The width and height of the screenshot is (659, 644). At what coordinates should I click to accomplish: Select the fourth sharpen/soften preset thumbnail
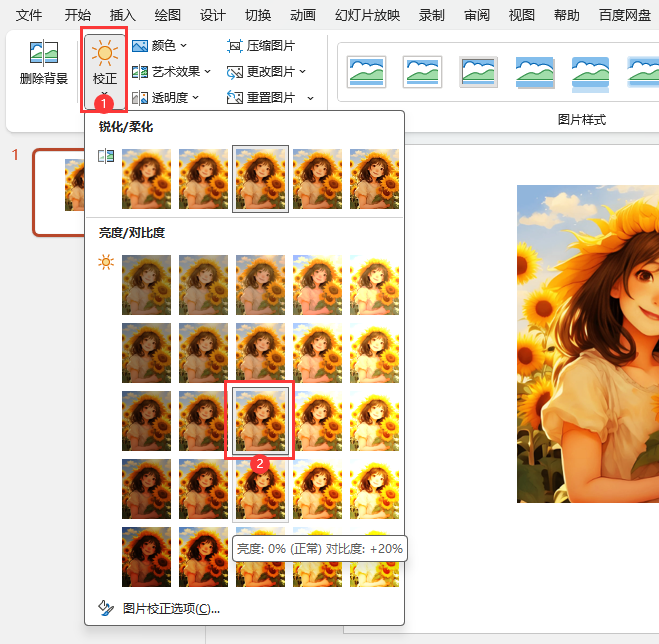(317, 179)
